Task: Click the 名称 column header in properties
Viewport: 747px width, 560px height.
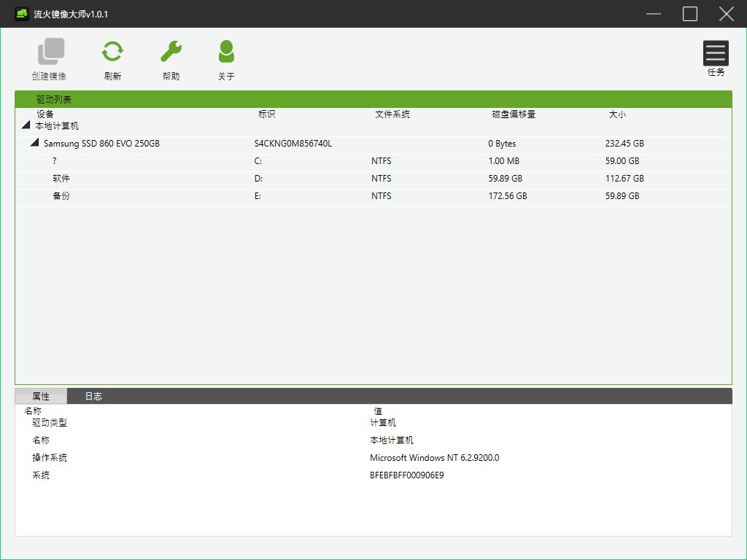Action: tap(33, 411)
